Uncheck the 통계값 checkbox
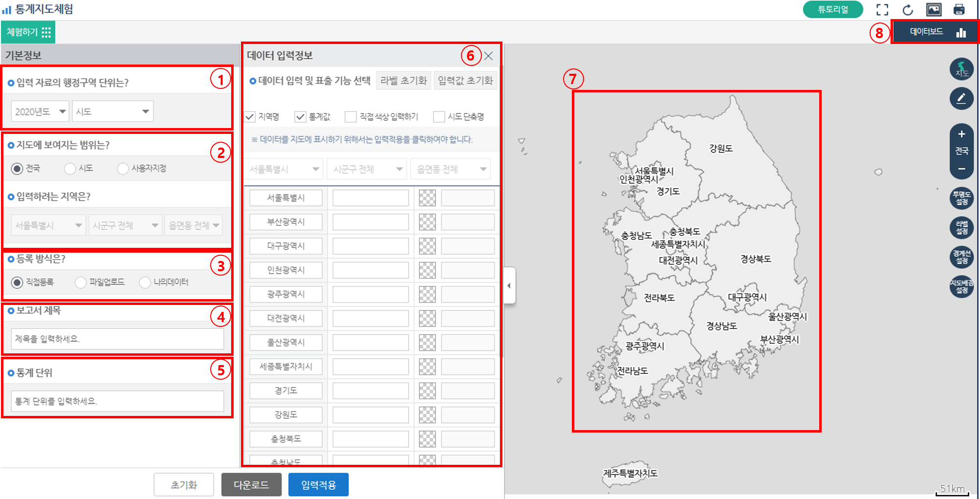The height and width of the screenshot is (499, 980). (300, 116)
